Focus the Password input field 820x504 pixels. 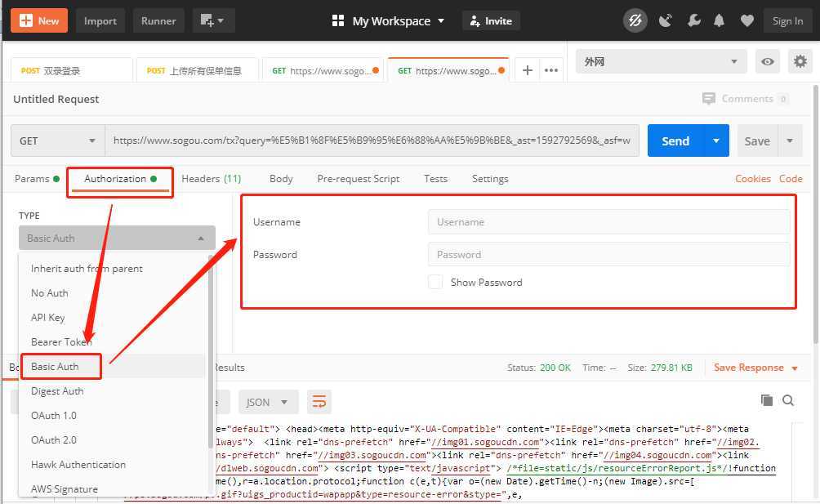[608, 255]
